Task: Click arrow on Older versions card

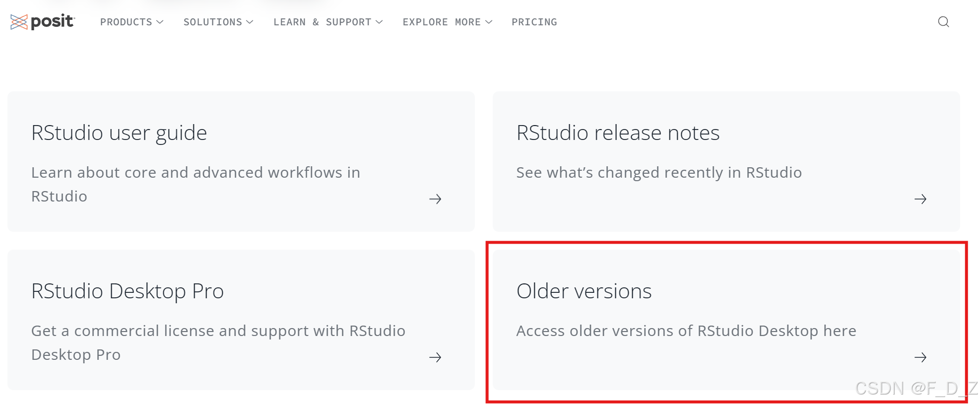Action: (920, 357)
